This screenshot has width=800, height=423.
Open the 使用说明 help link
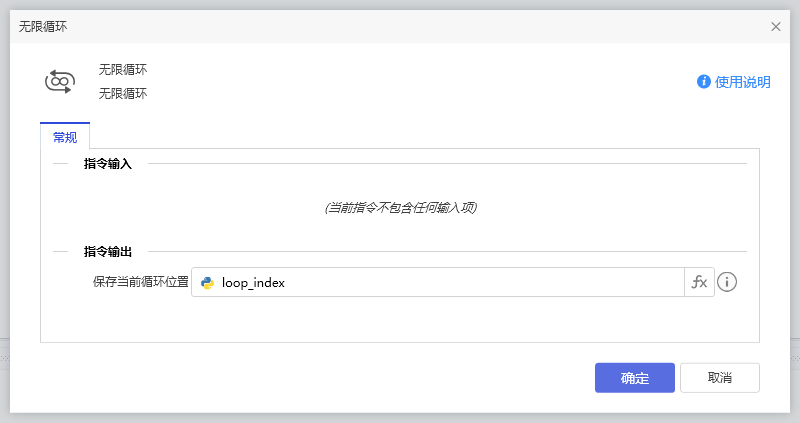coord(742,82)
